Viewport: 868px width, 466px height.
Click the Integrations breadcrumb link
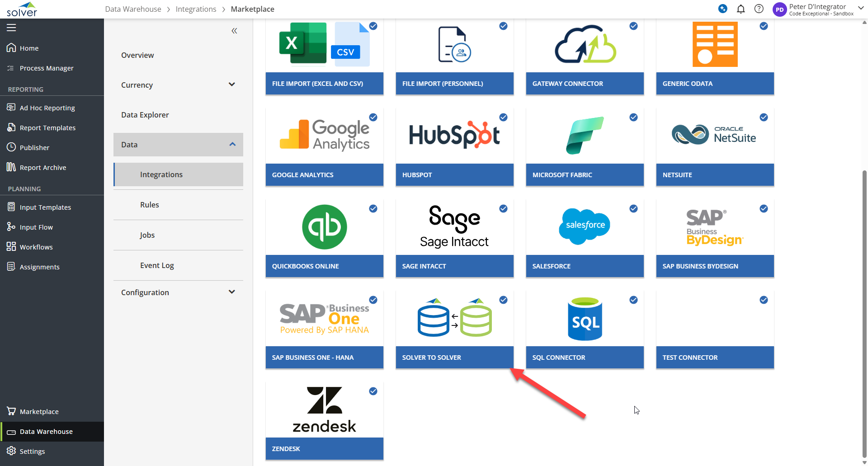[x=196, y=9]
